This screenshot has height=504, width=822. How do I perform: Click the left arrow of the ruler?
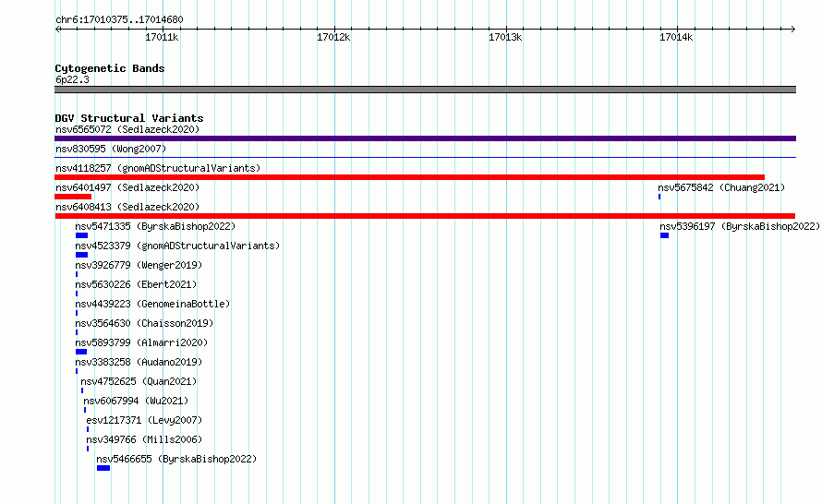pyautogui.click(x=57, y=30)
